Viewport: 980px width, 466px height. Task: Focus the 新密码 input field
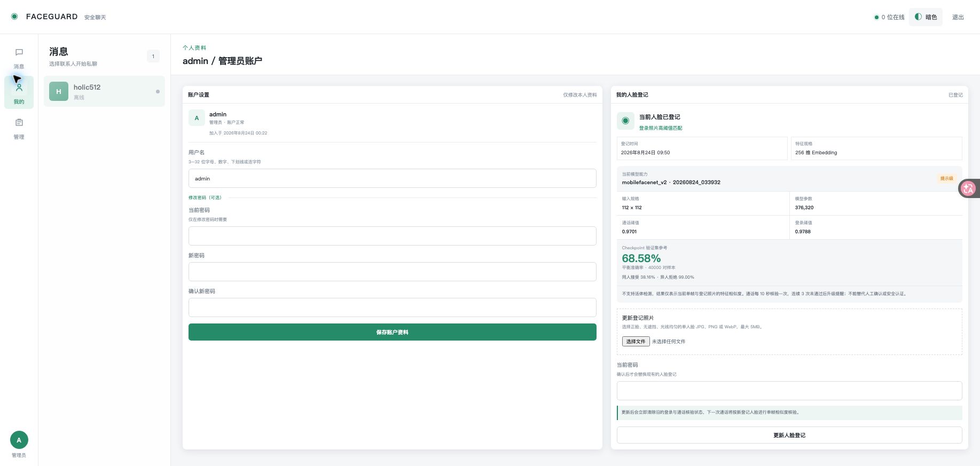[x=393, y=272]
